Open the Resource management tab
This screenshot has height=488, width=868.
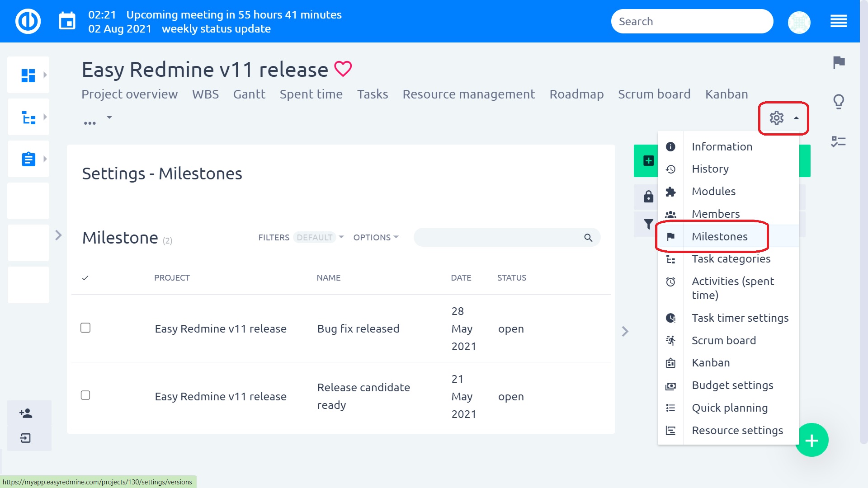469,94
